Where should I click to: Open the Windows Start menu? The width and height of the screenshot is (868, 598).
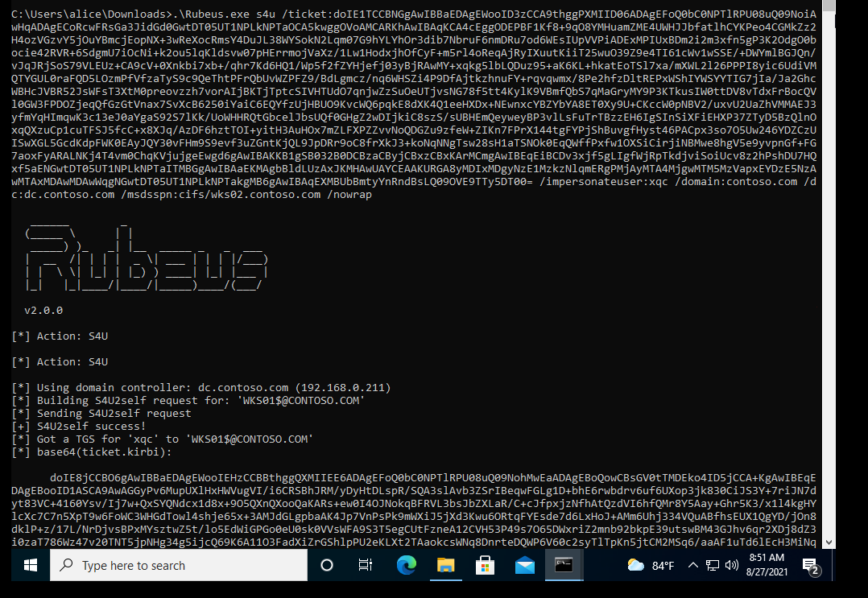(31, 565)
